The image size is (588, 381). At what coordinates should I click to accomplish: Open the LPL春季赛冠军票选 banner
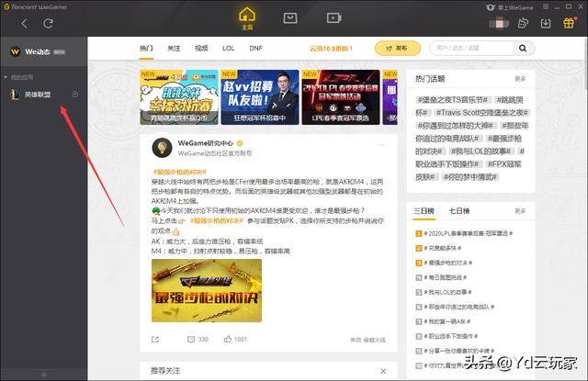tap(341, 97)
